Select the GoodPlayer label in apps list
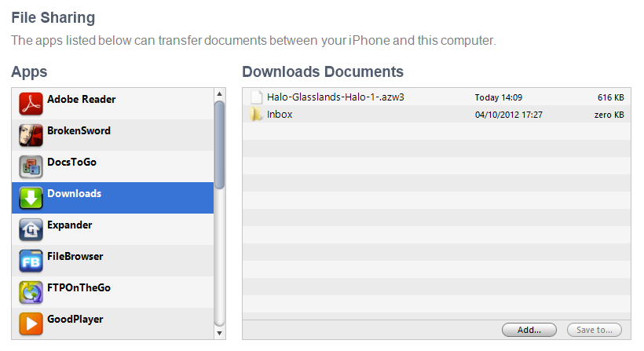The width and height of the screenshot is (644, 351). [75, 320]
